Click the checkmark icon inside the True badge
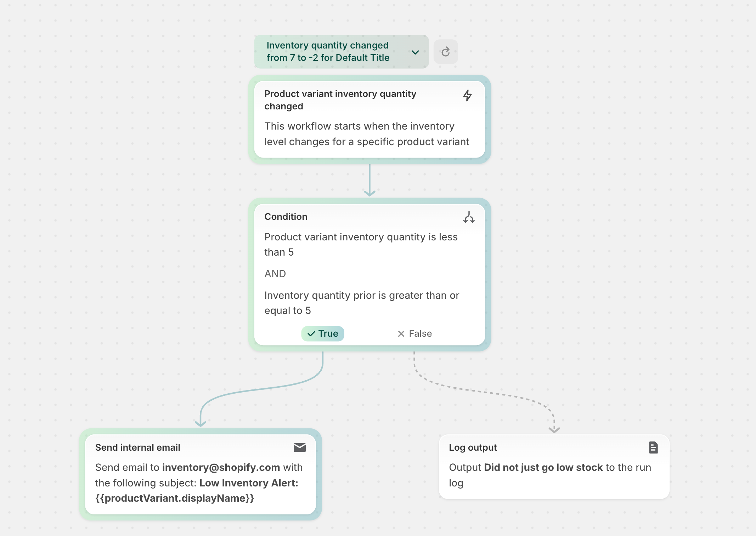 [x=311, y=333]
